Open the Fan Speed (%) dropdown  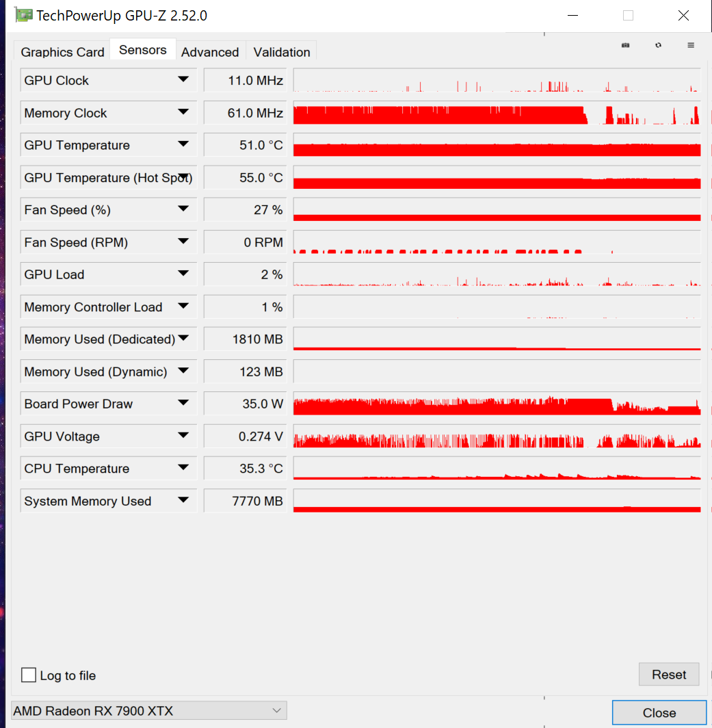coord(183,209)
